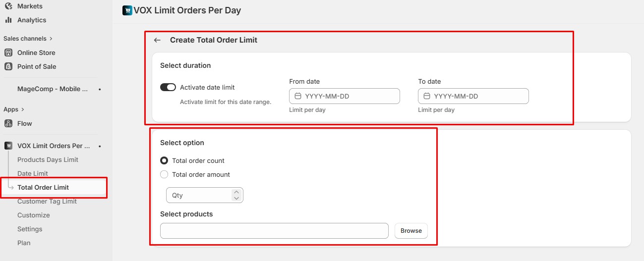The width and height of the screenshot is (644, 261).
Task: Expand the Apps section chevron
Action: click(22, 109)
